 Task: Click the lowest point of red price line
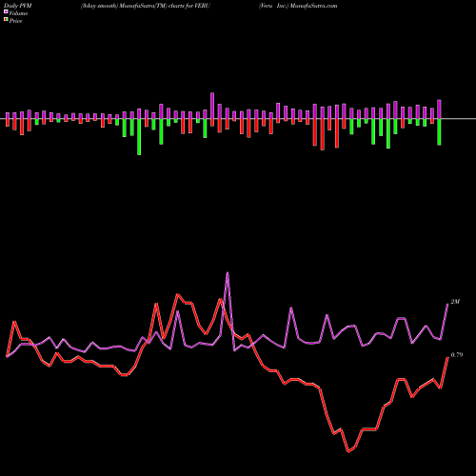tap(348, 451)
